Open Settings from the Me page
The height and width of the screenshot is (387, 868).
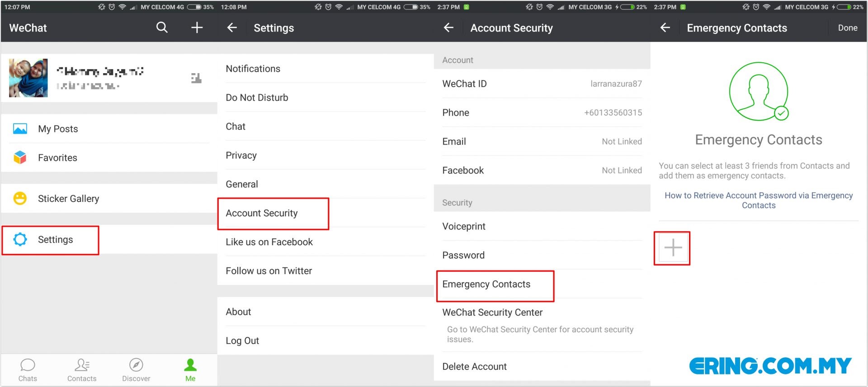pos(109,239)
